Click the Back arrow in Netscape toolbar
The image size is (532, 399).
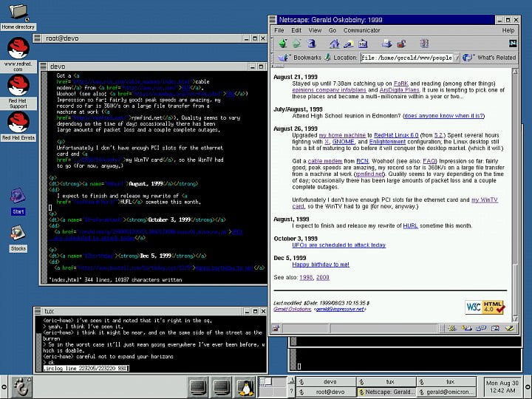(x=282, y=44)
